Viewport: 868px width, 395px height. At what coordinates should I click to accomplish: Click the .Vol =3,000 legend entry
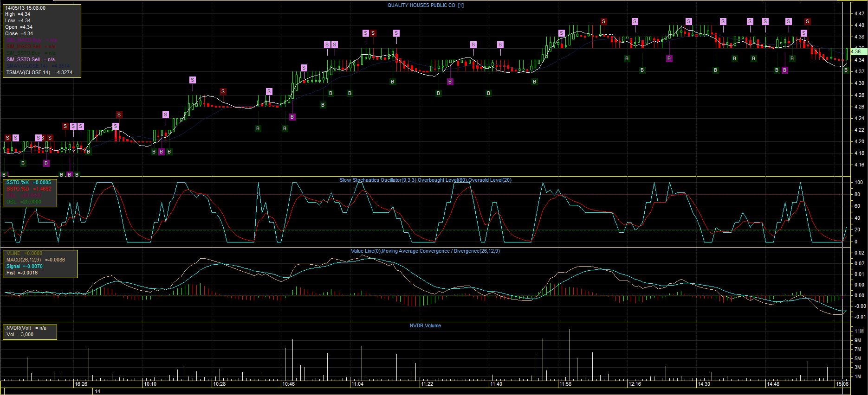[x=19, y=334]
